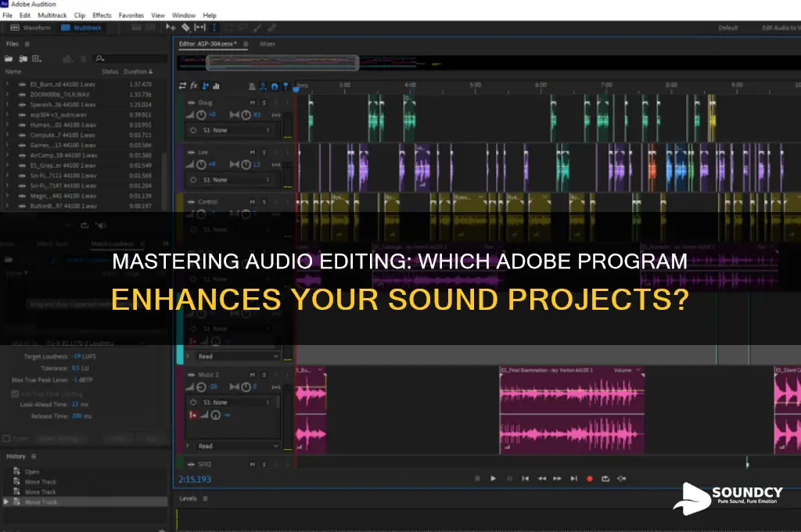801x532 pixels.
Task: Click the Rewind transport button
Action: (x=541, y=479)
